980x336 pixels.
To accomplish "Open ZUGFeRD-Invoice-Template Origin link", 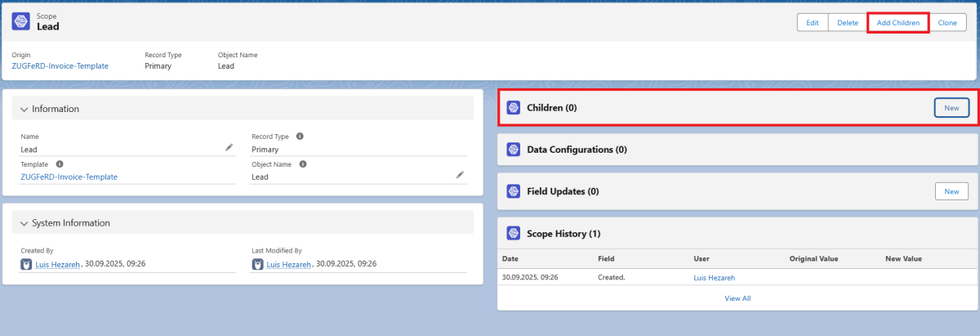I will click(x=60, y=65).
